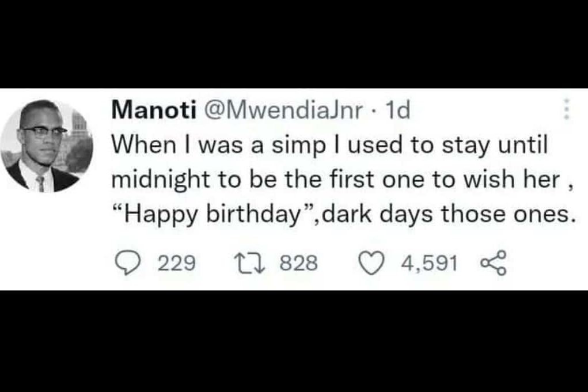Click the heart icon to like the tweet
This screenshot has height=392, width=588.
click(x=371, y=262)
